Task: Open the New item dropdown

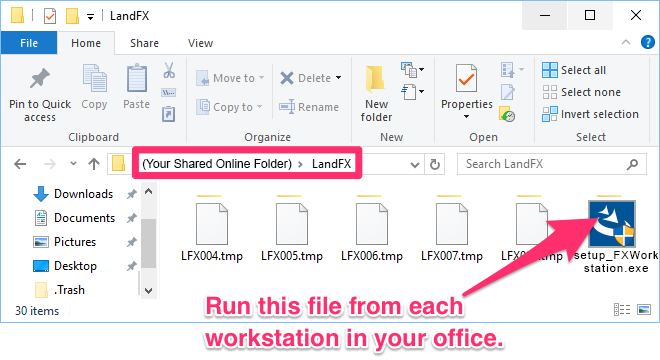Action: 412,69
